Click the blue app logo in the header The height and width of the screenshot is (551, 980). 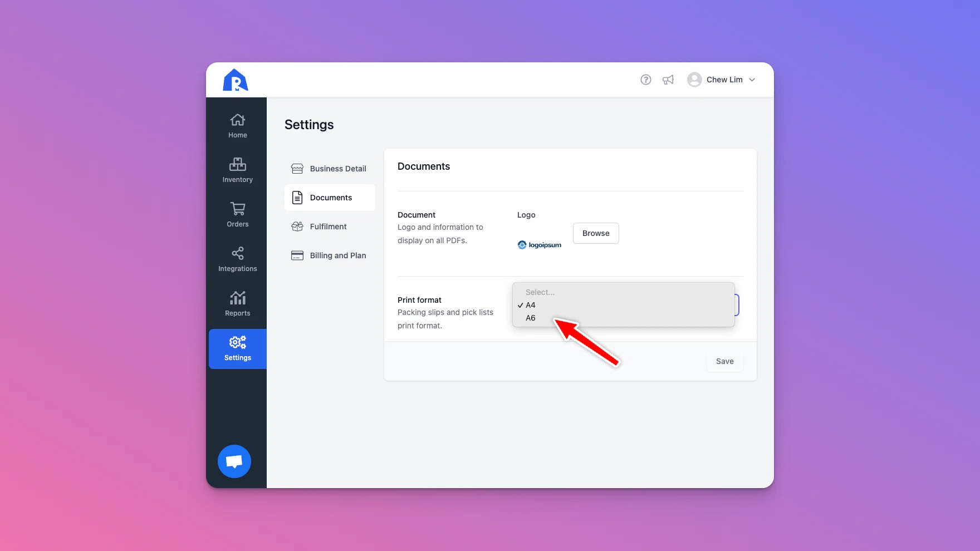(x=236, y=80)
